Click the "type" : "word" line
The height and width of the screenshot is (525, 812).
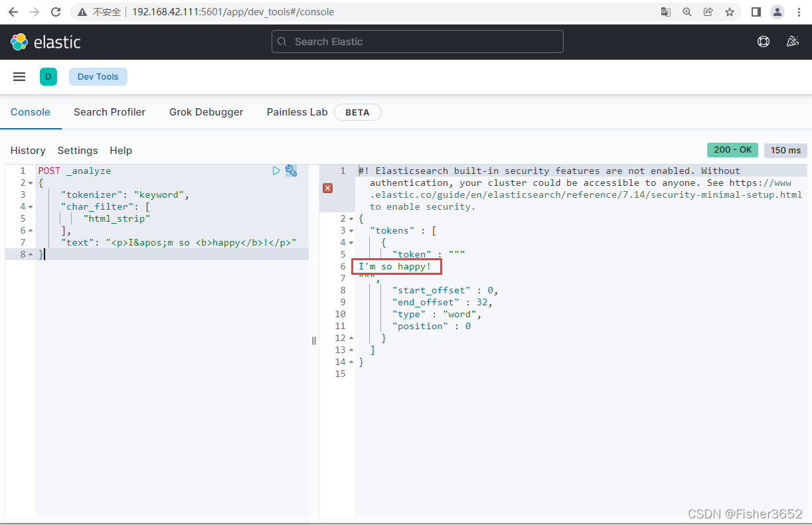coord(436,314)
